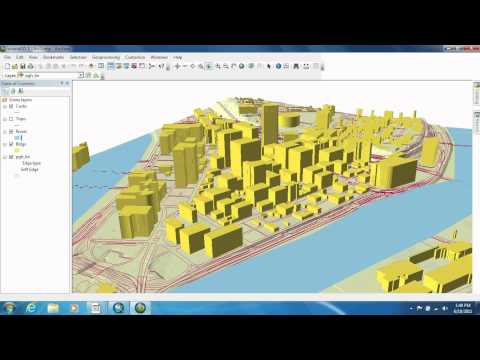Toggle the Curbs layer checkbox
The image size is (480, 360).
coord(11,106)
